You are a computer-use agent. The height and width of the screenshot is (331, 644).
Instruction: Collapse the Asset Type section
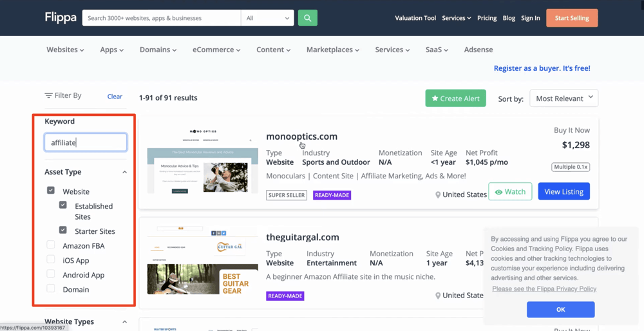124,173
